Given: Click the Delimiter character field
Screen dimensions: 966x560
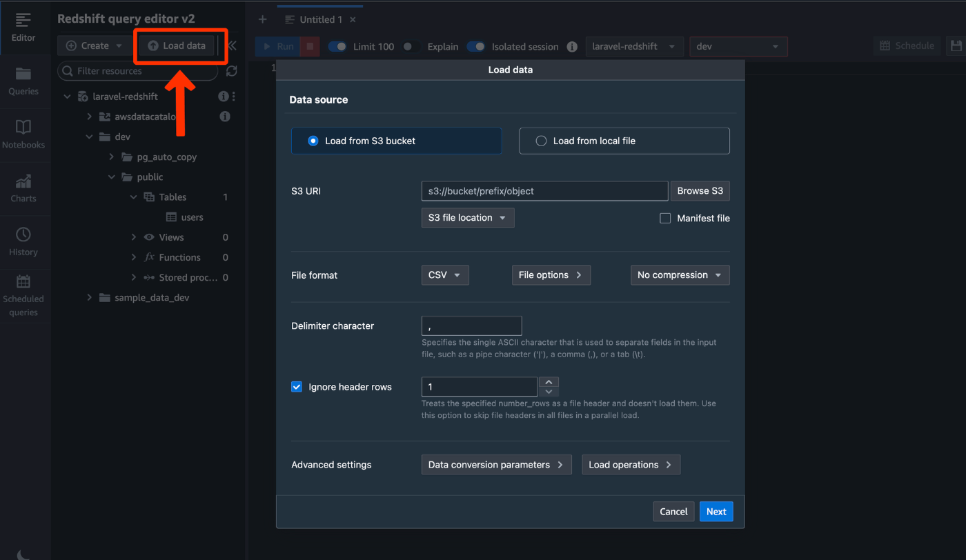Looking at the screenshot, I should [471, 326].
